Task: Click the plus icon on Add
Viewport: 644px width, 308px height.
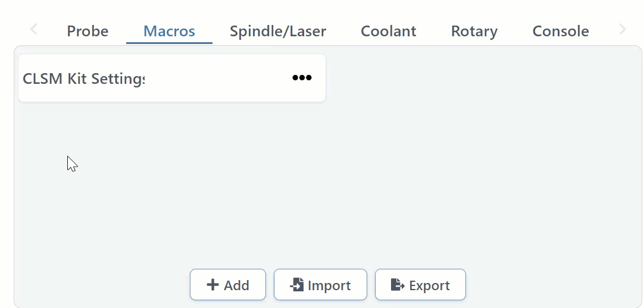Action: [x=212, y=285]
